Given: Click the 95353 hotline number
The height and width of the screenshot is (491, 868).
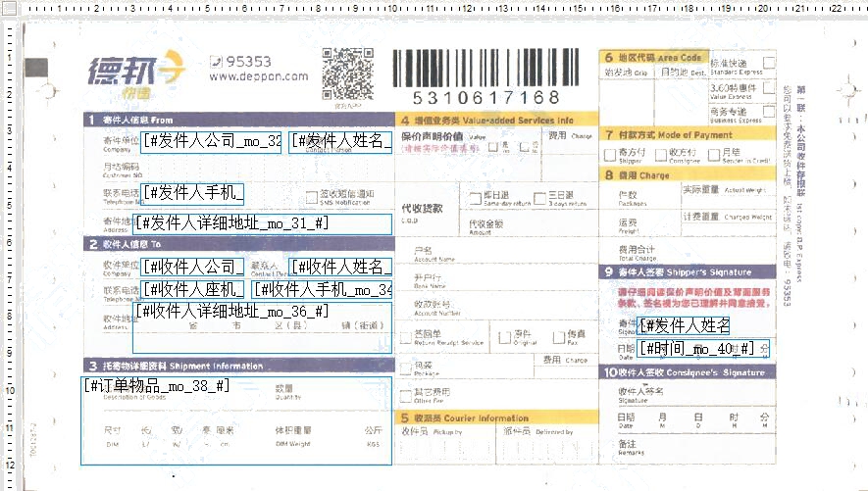Looking at the screenshot, I should coord(248,62).
